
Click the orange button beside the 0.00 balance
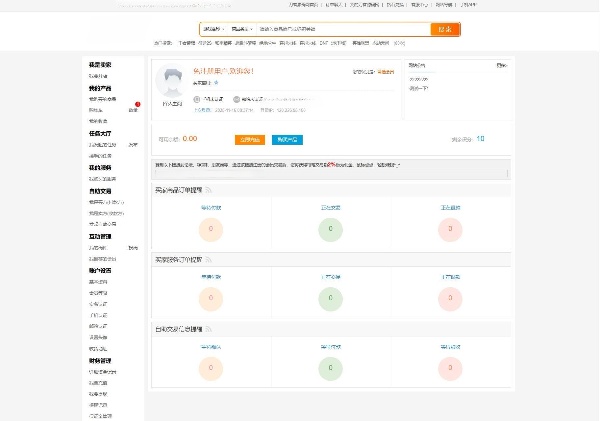250,140
